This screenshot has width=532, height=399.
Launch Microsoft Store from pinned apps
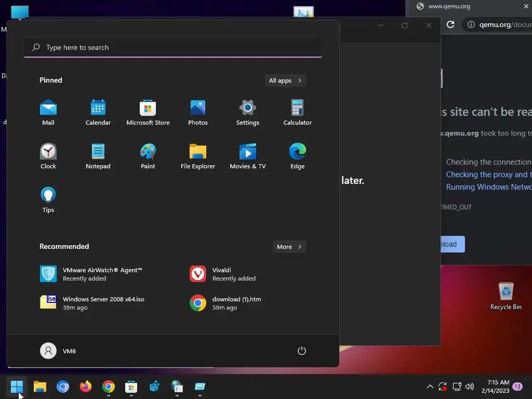click(x=148, y=113)
